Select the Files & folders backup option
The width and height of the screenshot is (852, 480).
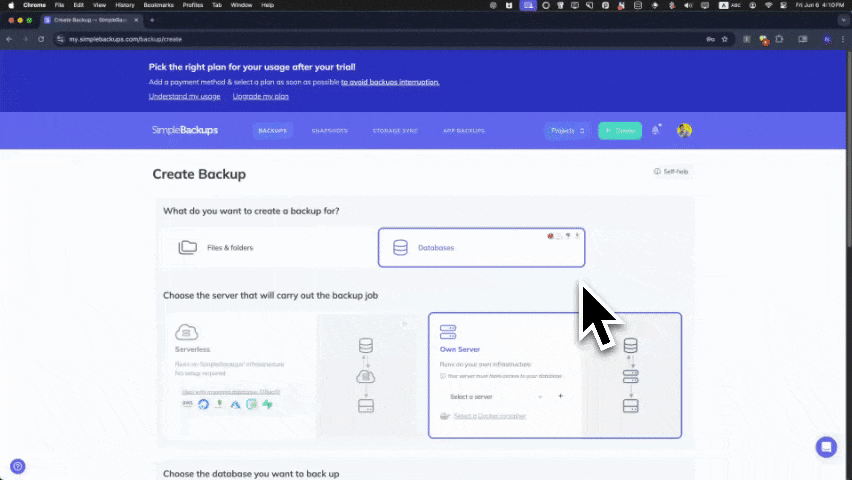coord(266,247)
